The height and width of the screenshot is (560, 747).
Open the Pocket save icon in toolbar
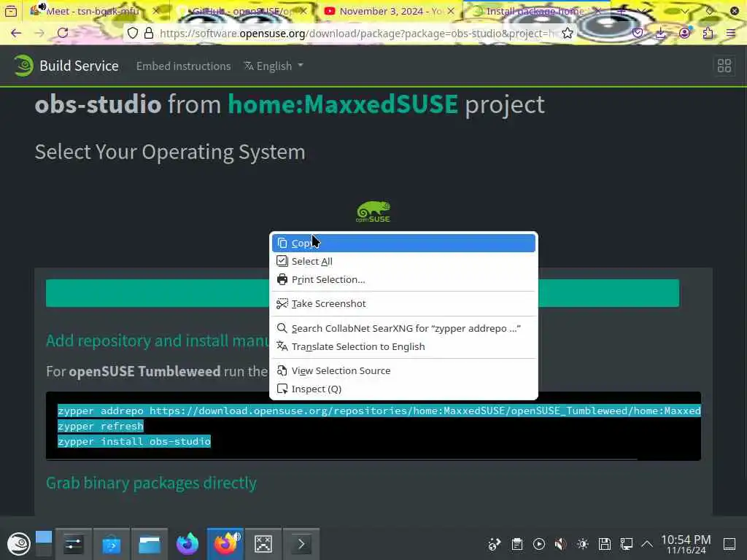pyautogui.click(x=638, y=33)
